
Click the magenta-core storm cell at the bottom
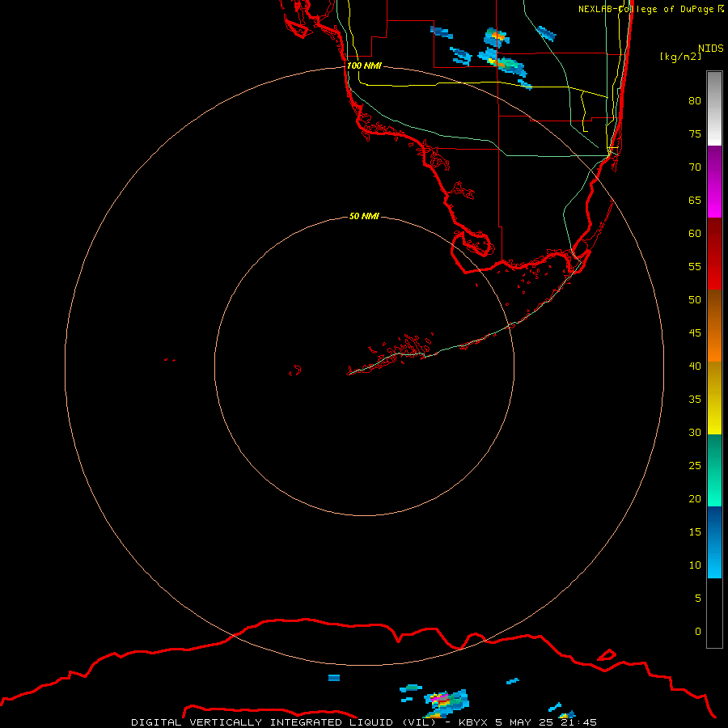[x=445, y=702]
